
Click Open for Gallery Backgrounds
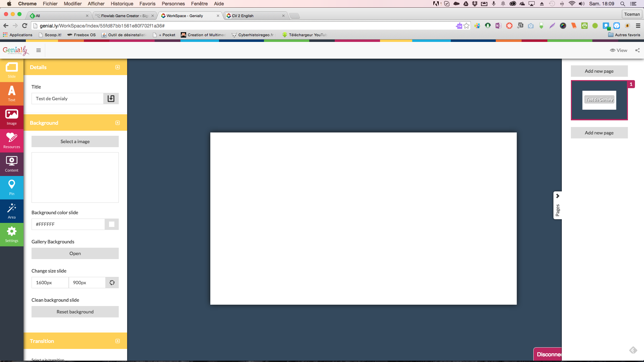[x=75, y=253]
